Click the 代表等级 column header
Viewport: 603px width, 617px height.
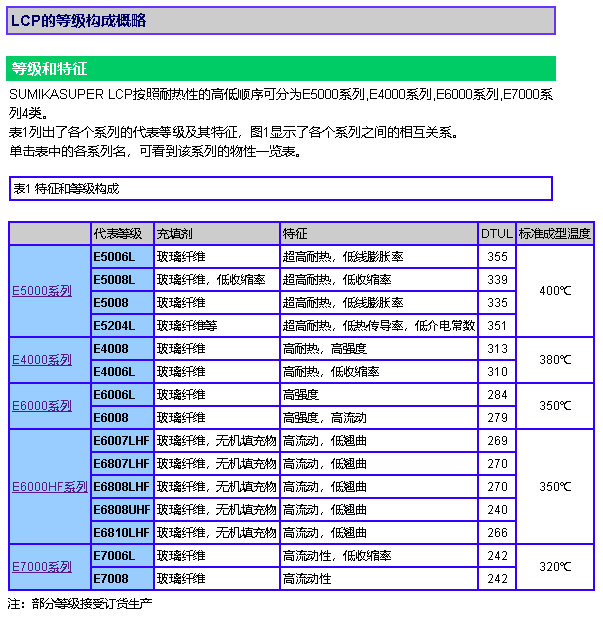click(122, 234)
